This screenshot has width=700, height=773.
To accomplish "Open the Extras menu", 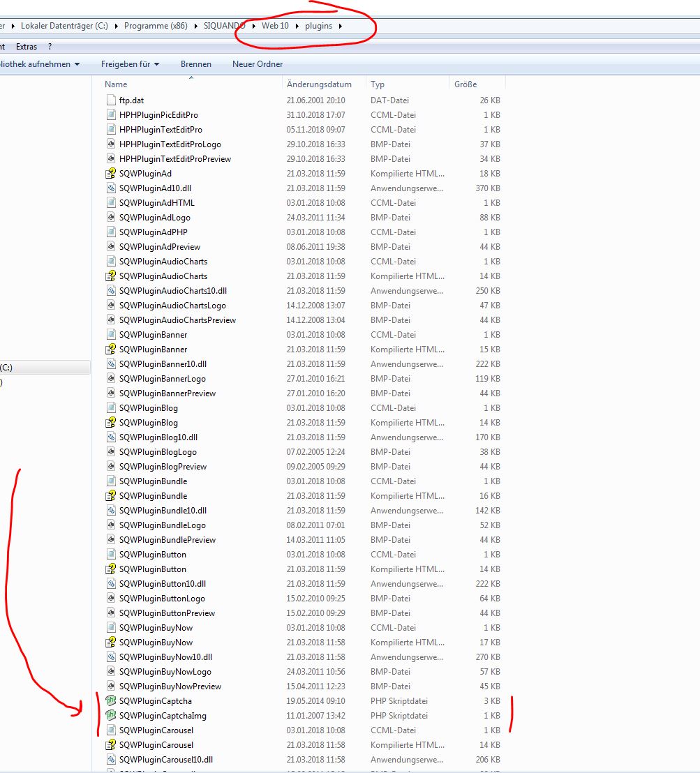I will click(x=27, y=47).
